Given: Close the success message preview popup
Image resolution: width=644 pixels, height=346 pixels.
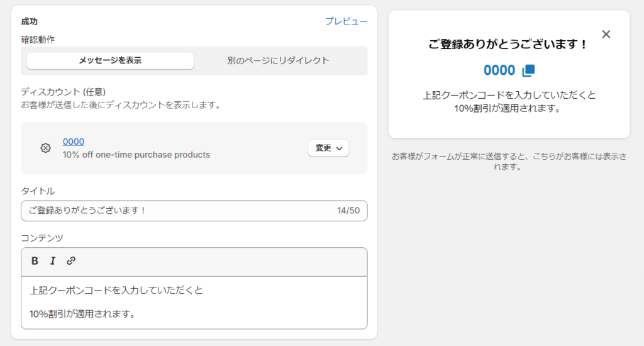Looking at the screenshot, I should click(x=606, y=34).
